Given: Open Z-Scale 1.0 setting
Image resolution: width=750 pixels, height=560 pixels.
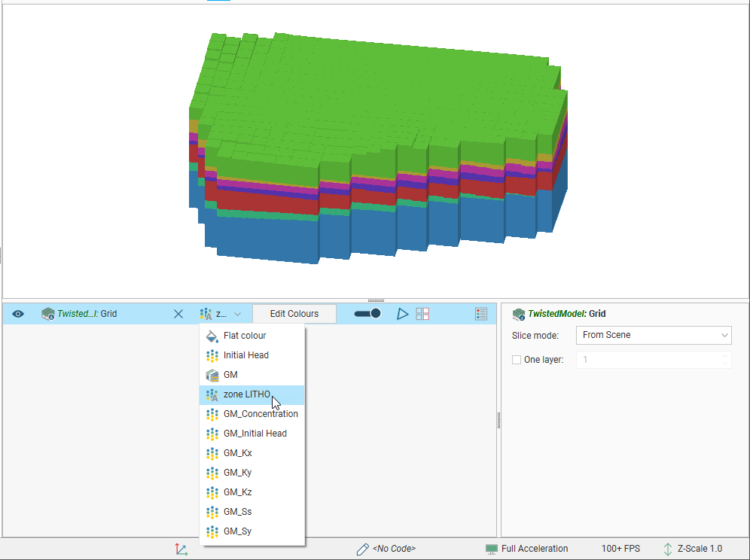Looking at the screenshot, I should (691, 549).
